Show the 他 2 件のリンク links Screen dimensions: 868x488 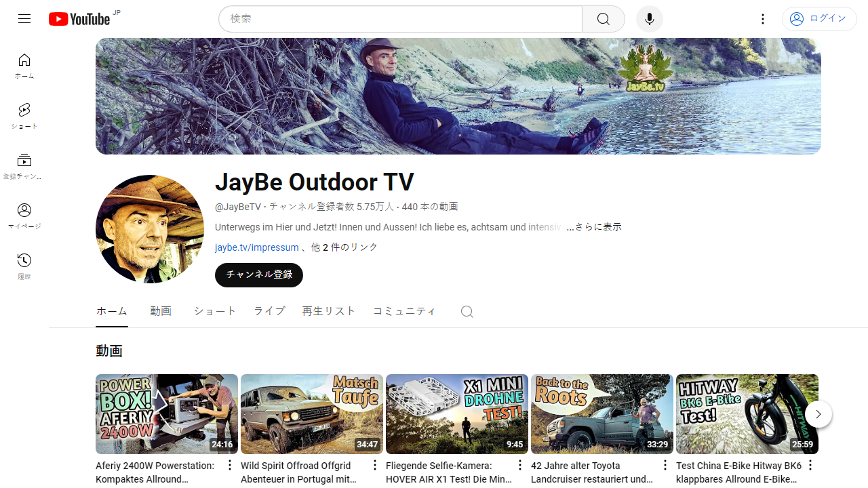(344, 247)
